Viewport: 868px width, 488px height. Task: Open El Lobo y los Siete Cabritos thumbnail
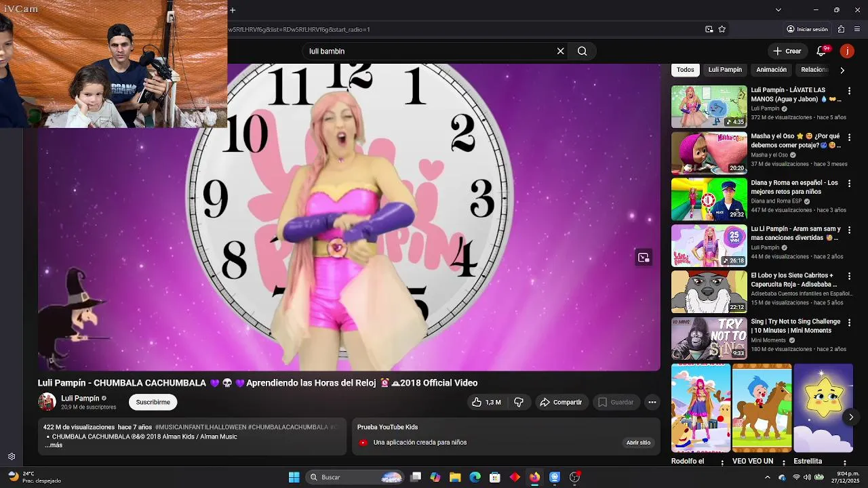point(709,292)
